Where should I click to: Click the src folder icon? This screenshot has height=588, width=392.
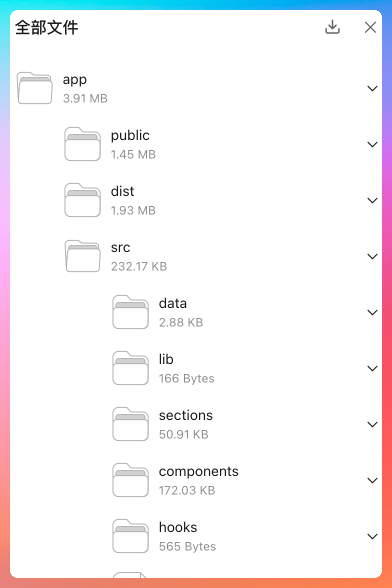pos(82,256)
